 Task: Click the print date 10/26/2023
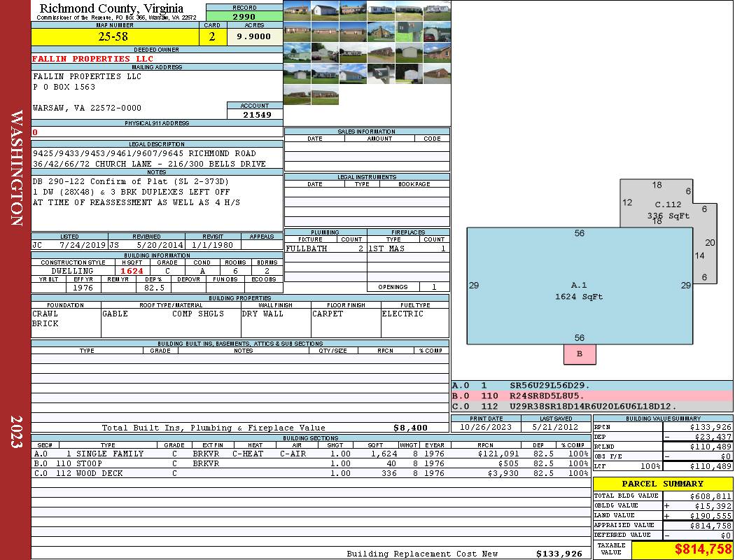click(486, 427)
